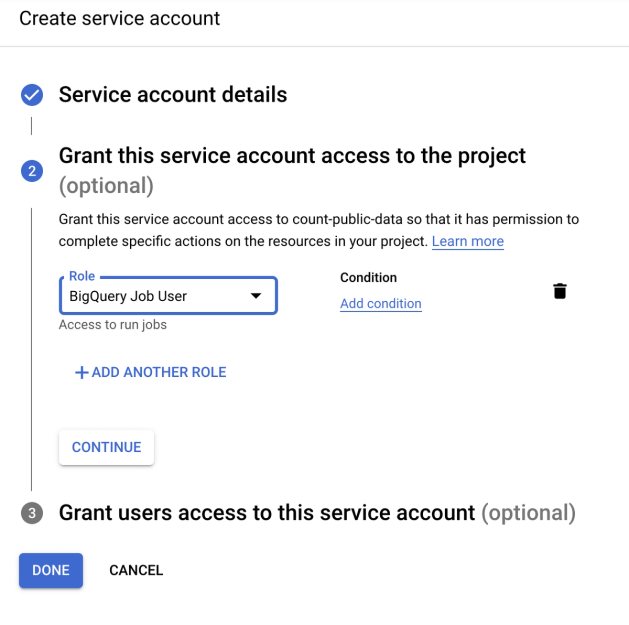
Task: Click the Access to run jobs helper text
Action: (113, 325)
